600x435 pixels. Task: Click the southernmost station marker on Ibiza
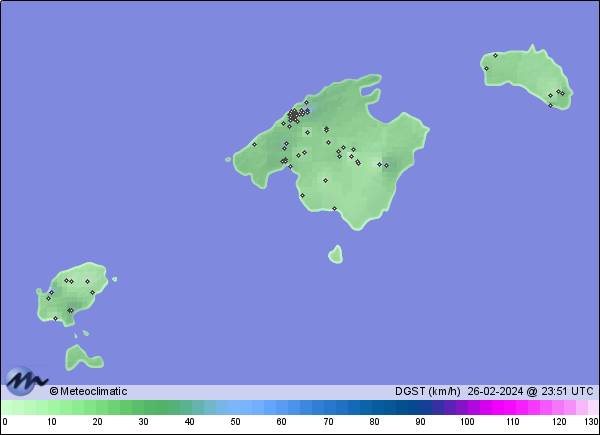[x=55, y=318]
